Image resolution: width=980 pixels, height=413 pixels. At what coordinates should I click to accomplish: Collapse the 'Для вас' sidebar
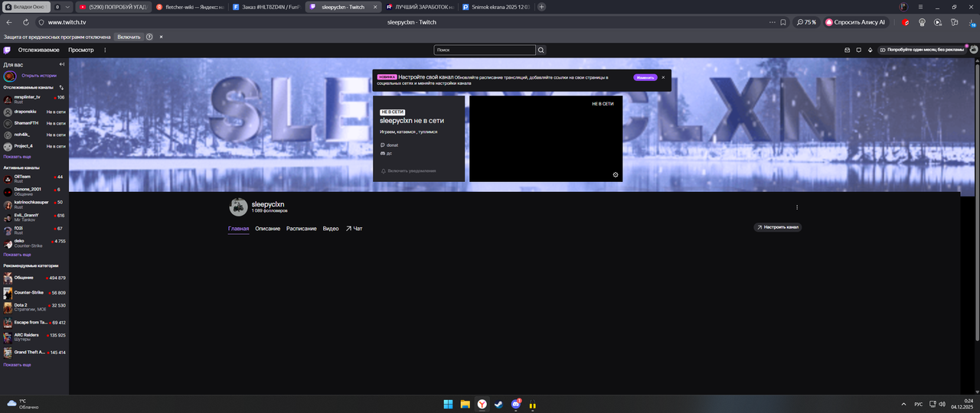(x=62, y=64)
